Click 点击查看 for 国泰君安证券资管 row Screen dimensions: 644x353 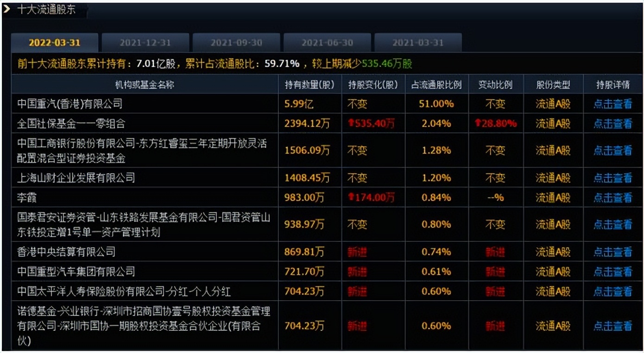tap(612, 225)
